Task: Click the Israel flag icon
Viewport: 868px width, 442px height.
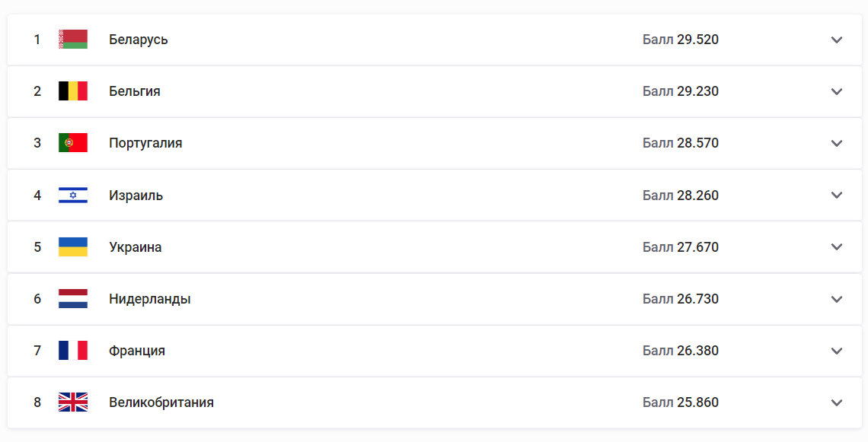Action: pos(73,195)
